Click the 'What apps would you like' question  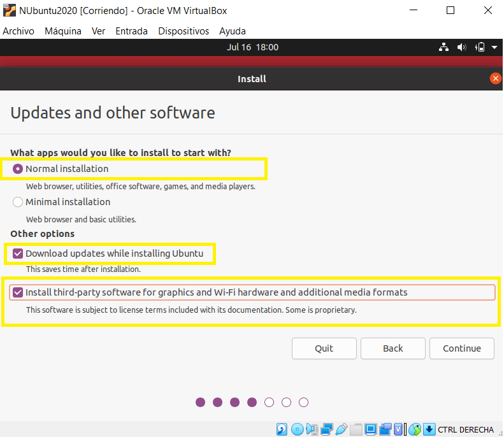pyautogui.click(x=120, y=153)
